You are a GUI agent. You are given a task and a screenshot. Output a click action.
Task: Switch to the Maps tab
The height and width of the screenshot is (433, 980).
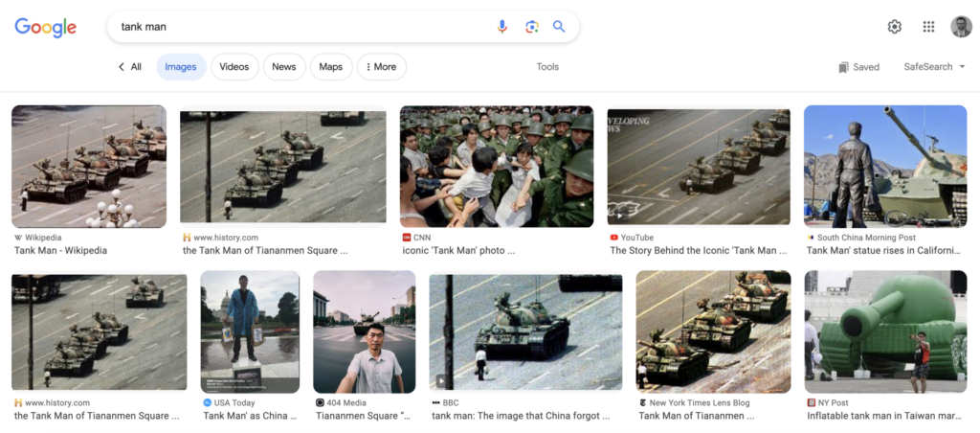[x=330, y=67]
